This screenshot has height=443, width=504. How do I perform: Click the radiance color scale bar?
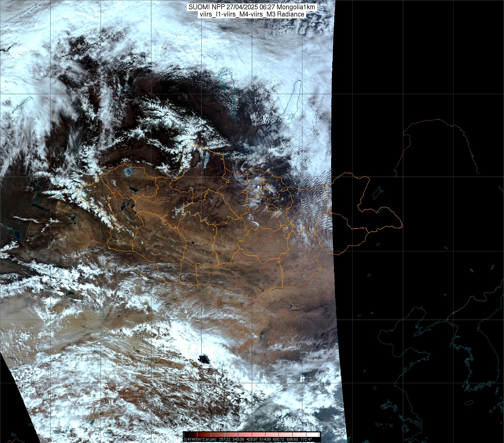coord(252,434)
